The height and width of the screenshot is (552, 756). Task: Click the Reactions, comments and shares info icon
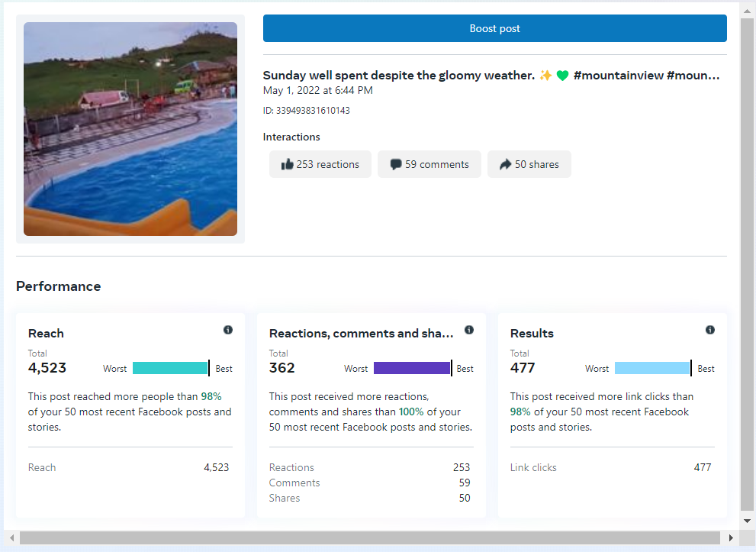coord(469,330)
